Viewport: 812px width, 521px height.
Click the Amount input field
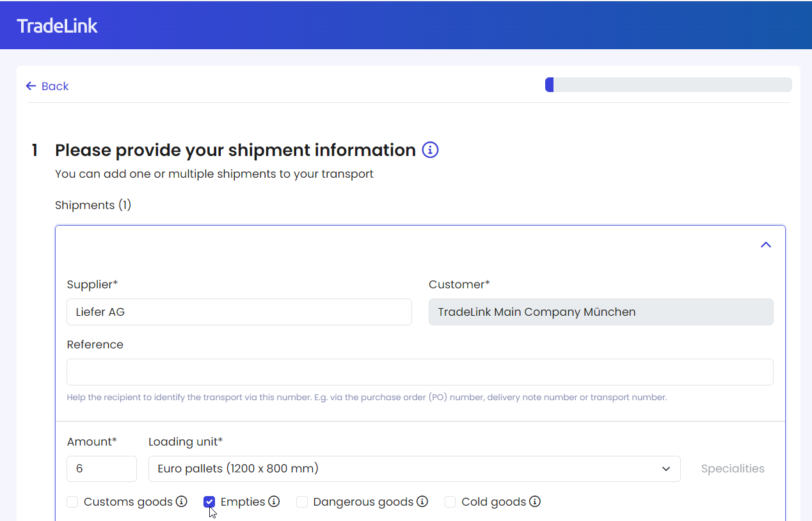[x=101, y=469]
